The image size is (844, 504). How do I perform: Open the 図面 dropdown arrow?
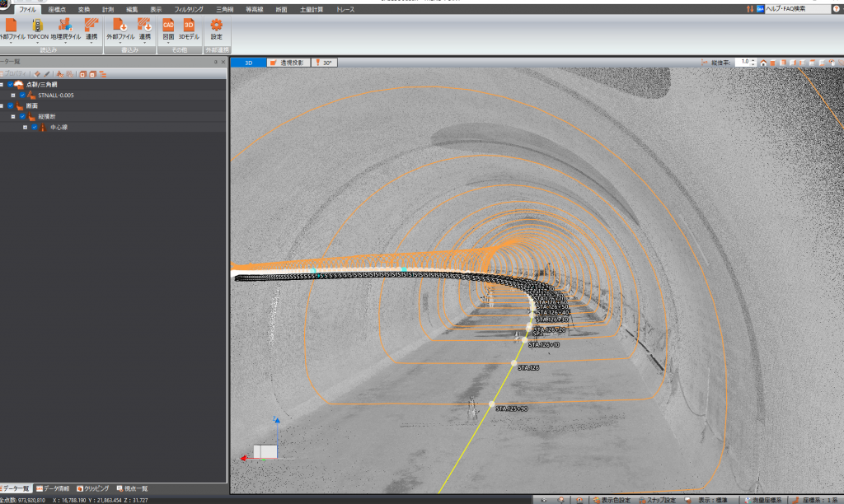168,43
